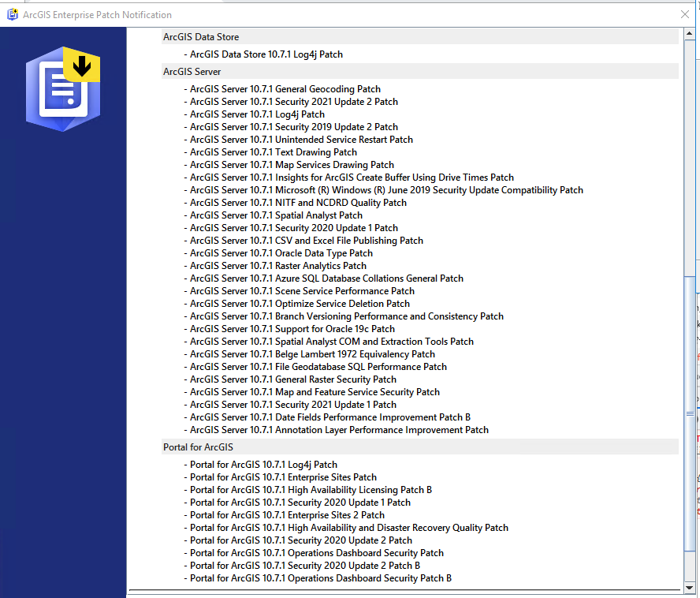Select Date Fields Performance Improvement Patch B
The image size is (700, 598).
328,417
